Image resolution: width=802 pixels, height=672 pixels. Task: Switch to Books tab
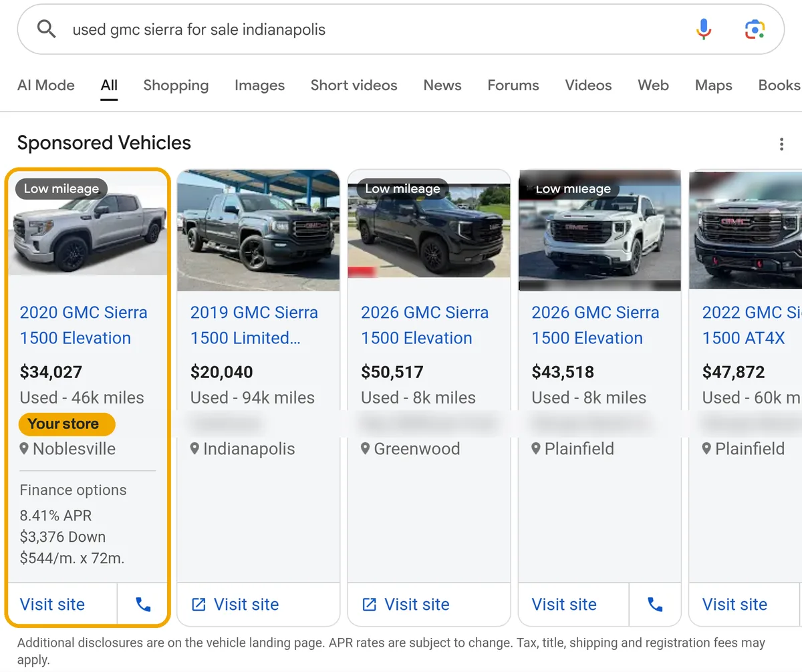(779, 86)
